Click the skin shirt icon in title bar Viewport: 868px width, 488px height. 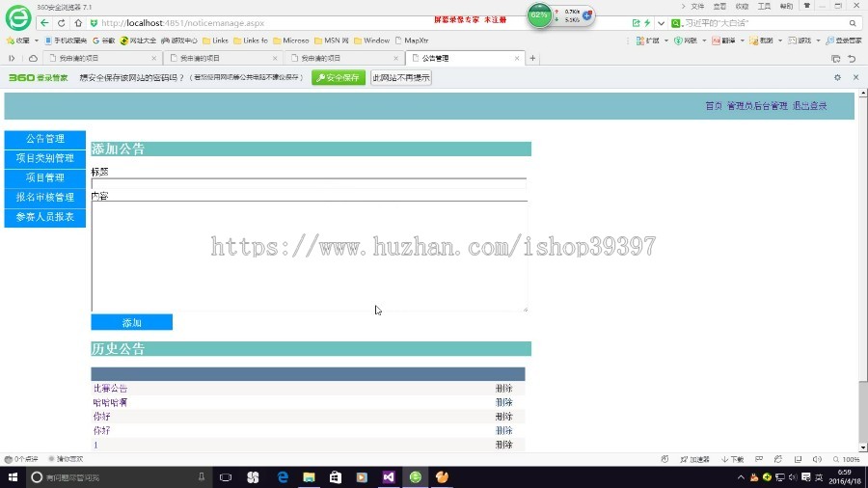click(807, 6)
